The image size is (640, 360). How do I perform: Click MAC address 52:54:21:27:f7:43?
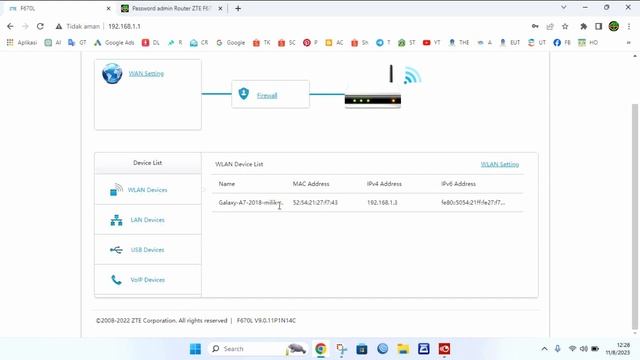(x=315, y=202)
